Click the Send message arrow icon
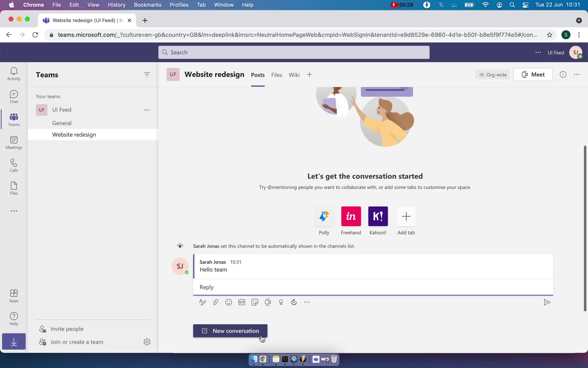 pos(547,302)
